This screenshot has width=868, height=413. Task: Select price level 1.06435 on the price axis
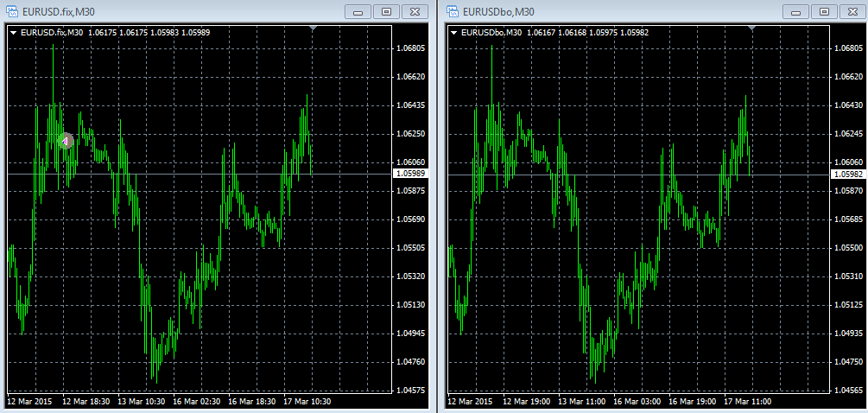[x=411, y=105]
